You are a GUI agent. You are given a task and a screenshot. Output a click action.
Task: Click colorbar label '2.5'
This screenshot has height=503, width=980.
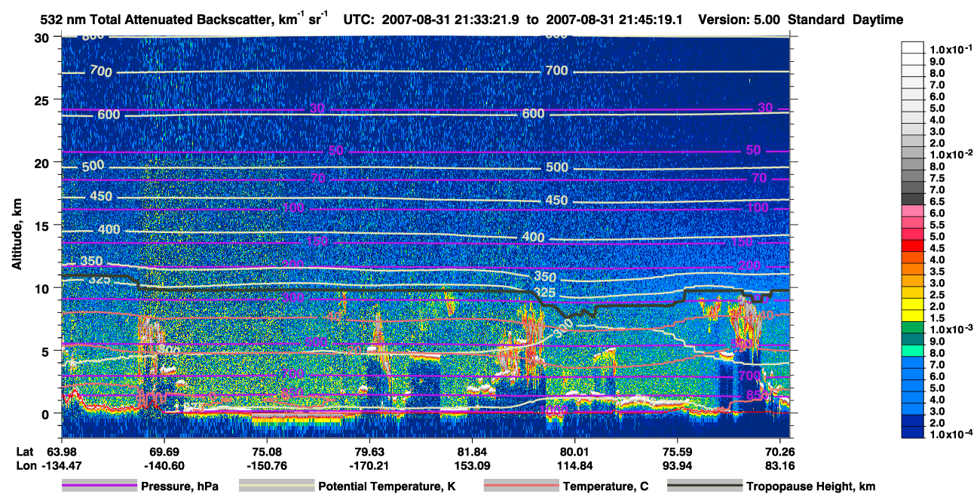(x=937, y=294)
